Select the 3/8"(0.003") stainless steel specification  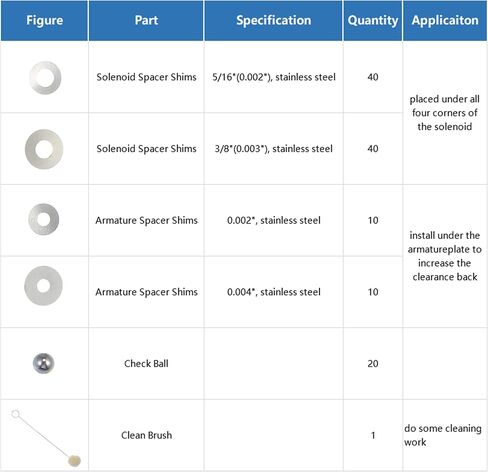[274, 149]
